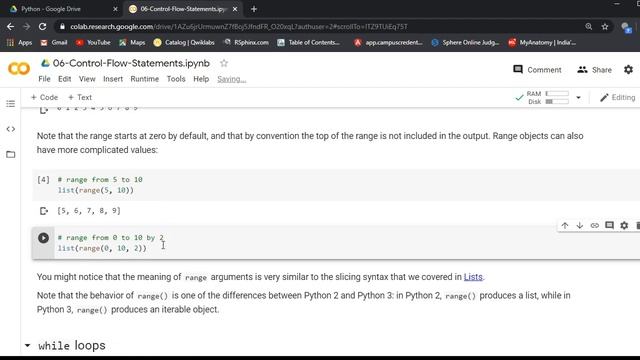Screen dimensions: 640x360
Task: Open the File menu
Action: 44,79
